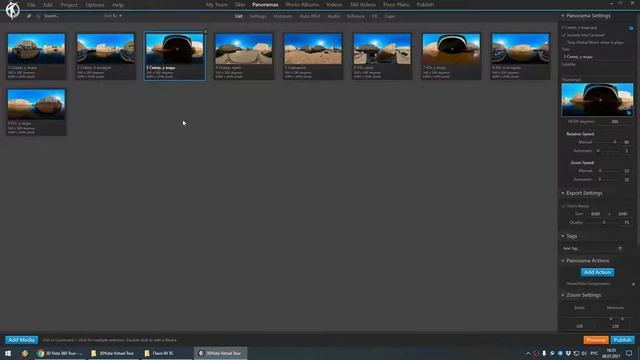Collapse the Panorama Settings section

click(563, 16)
